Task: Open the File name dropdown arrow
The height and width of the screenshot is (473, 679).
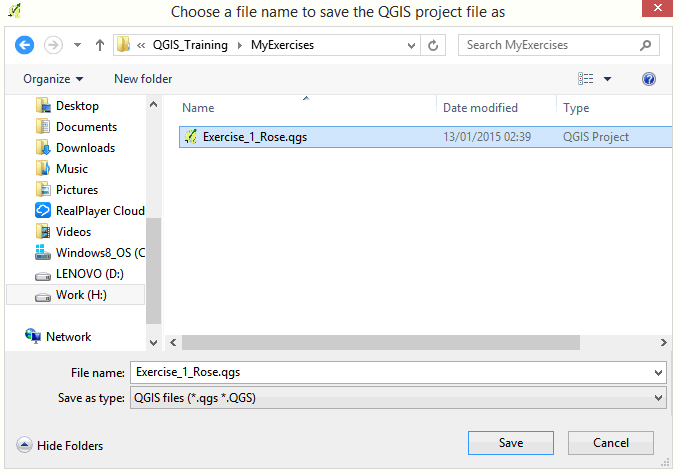Action: point(658,373)
